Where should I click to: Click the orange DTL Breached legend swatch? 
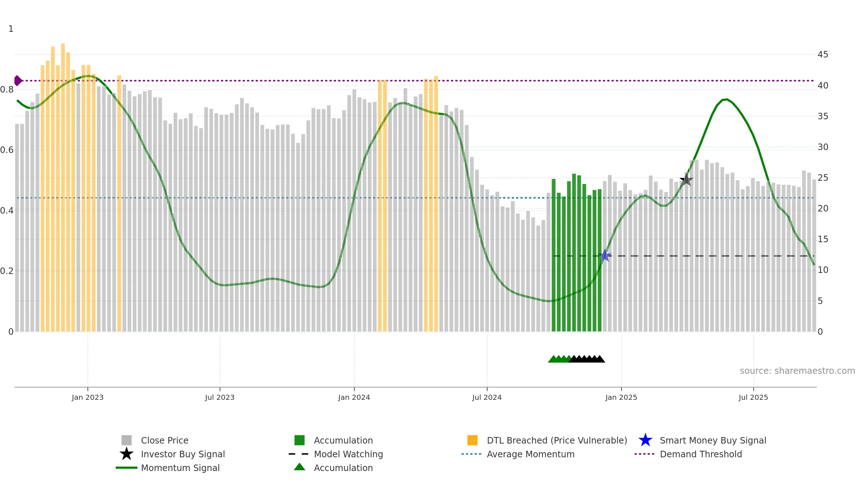(472, 440)
